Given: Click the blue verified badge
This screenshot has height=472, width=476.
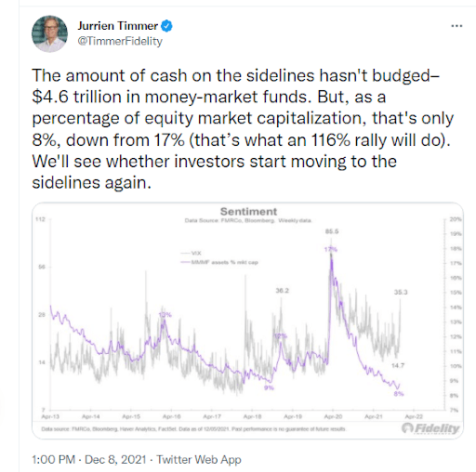Looking at the screenshot, I should tap(166, 26).
